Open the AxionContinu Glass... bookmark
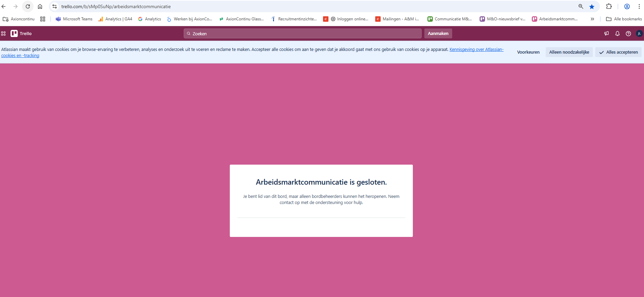The width and height of the screenshot is (644, 297). pos(242,19)
